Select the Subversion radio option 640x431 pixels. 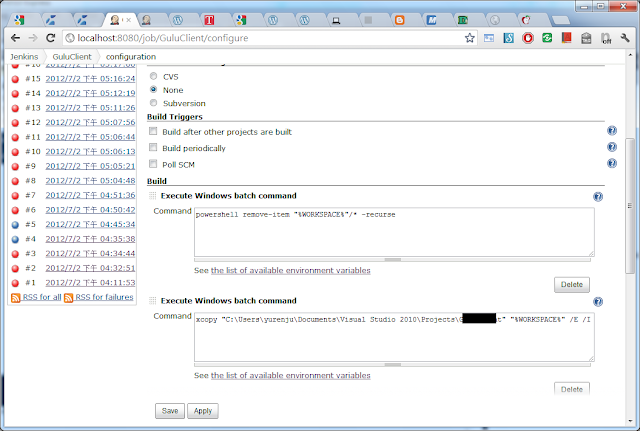click(153, 102)
